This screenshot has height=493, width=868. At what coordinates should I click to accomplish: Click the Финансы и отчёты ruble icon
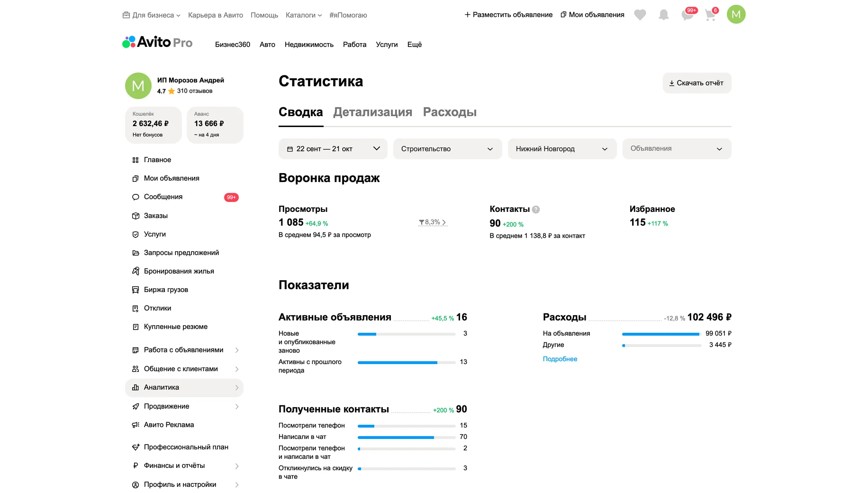(136, 466)
